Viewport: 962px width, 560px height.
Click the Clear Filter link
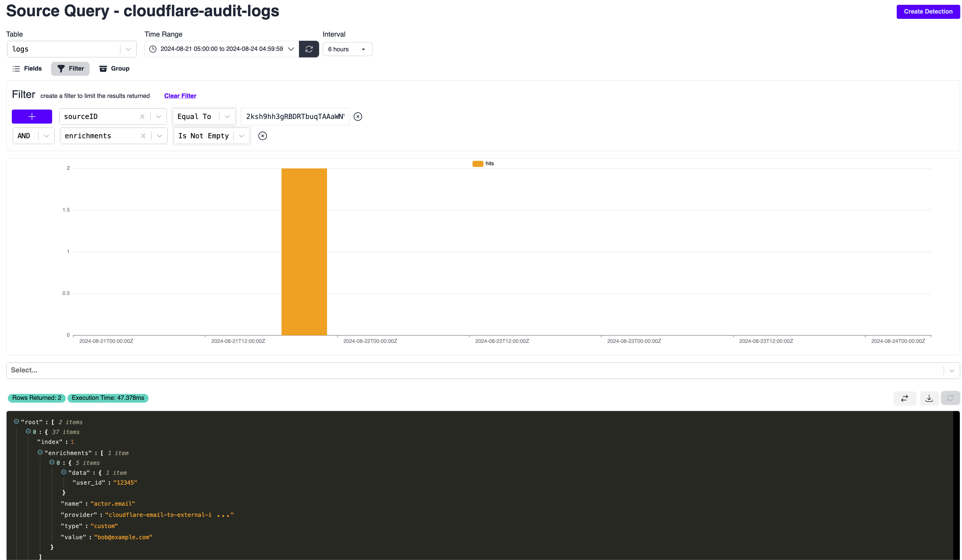180,96
